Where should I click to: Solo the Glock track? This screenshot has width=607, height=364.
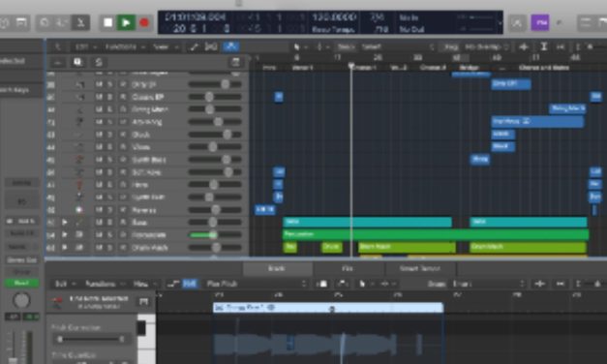coord(110,135)
